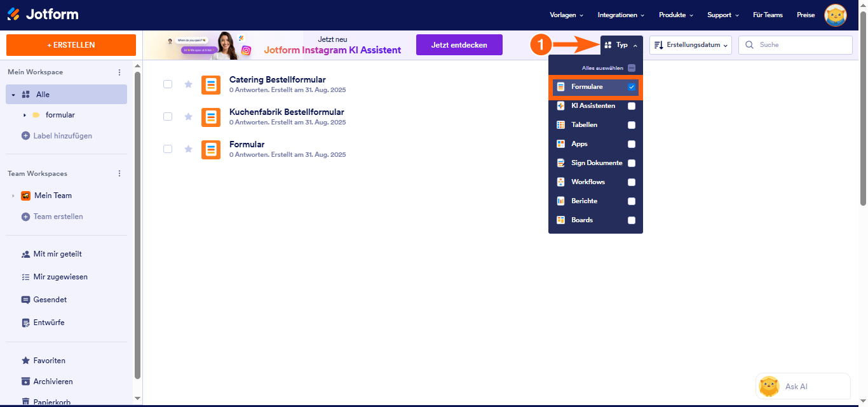Click the Sign Dokumente icon

(x=560, y=163)
